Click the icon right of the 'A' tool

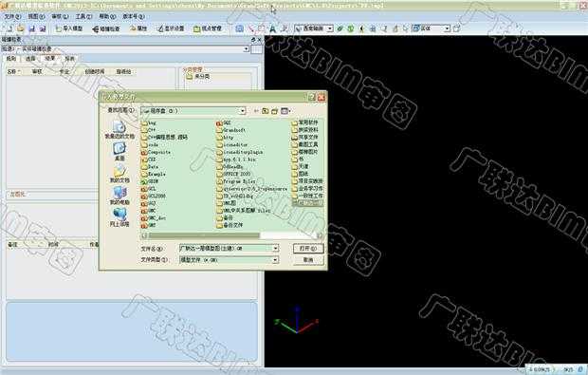284,28
